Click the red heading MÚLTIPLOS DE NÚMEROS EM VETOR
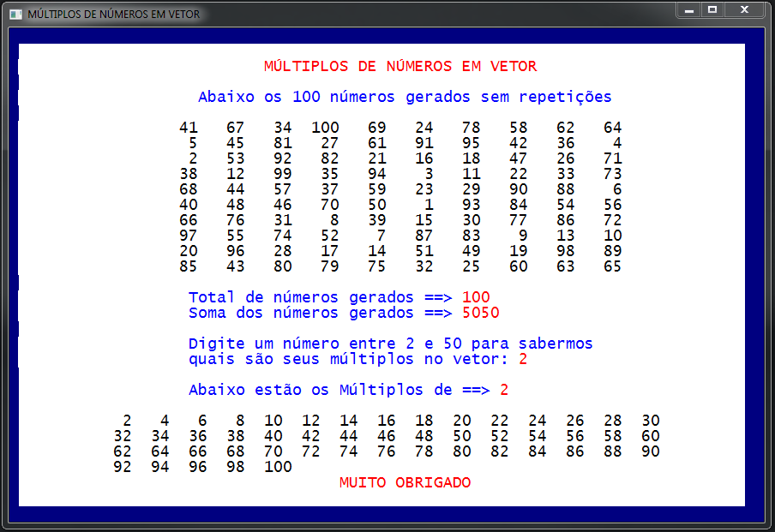 400,66
